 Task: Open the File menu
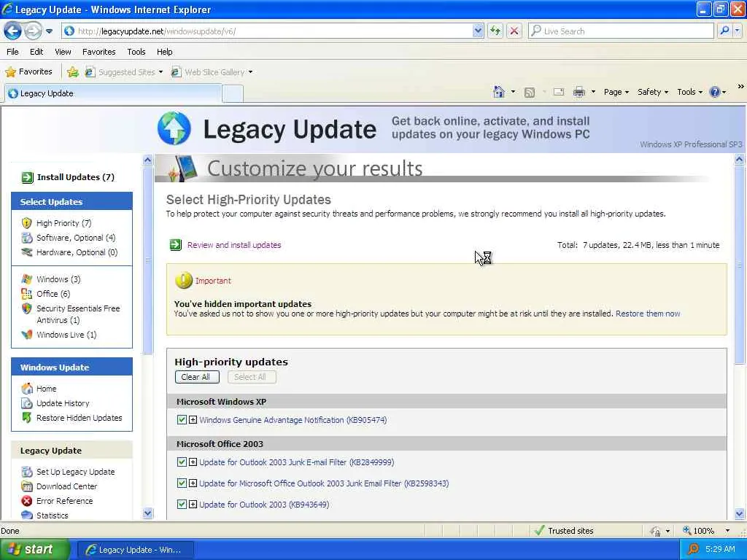13,52
